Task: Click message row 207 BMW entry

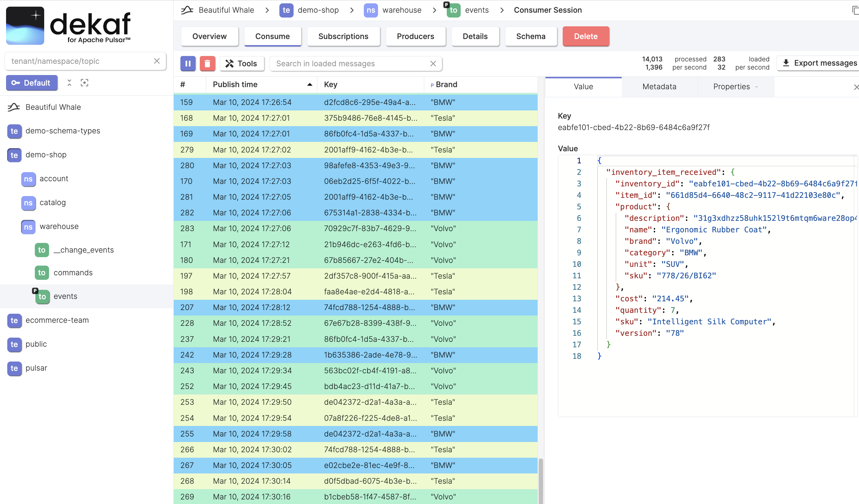Action: [357, 307]
